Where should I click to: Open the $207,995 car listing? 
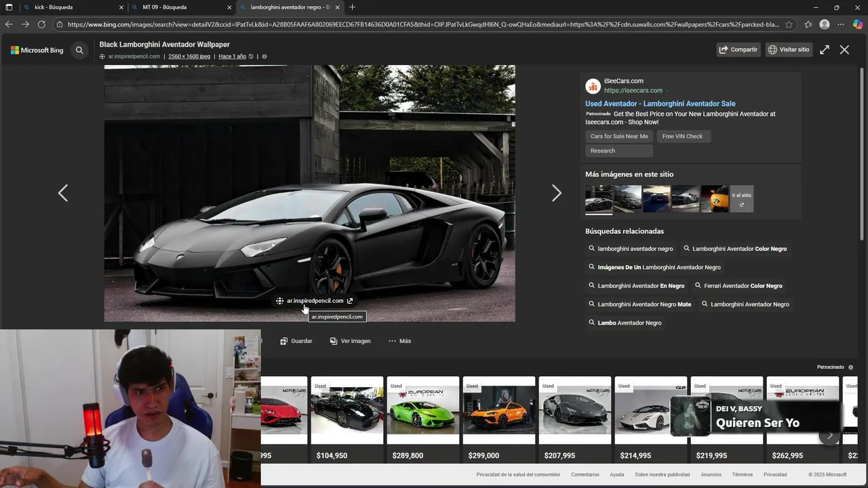[574, 420]
